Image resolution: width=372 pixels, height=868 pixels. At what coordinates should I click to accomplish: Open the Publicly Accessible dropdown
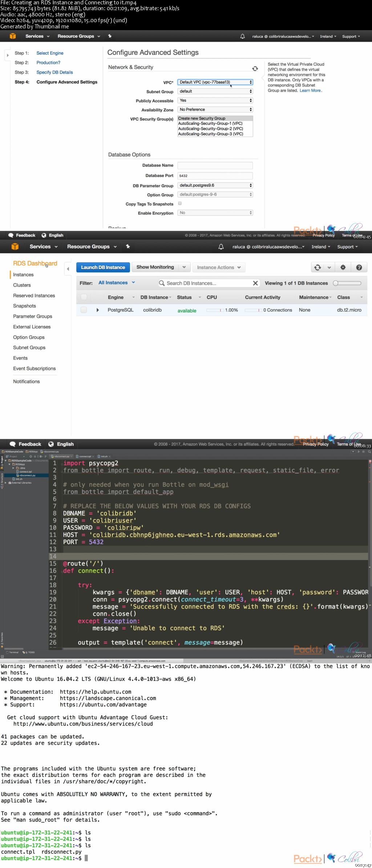215,100
